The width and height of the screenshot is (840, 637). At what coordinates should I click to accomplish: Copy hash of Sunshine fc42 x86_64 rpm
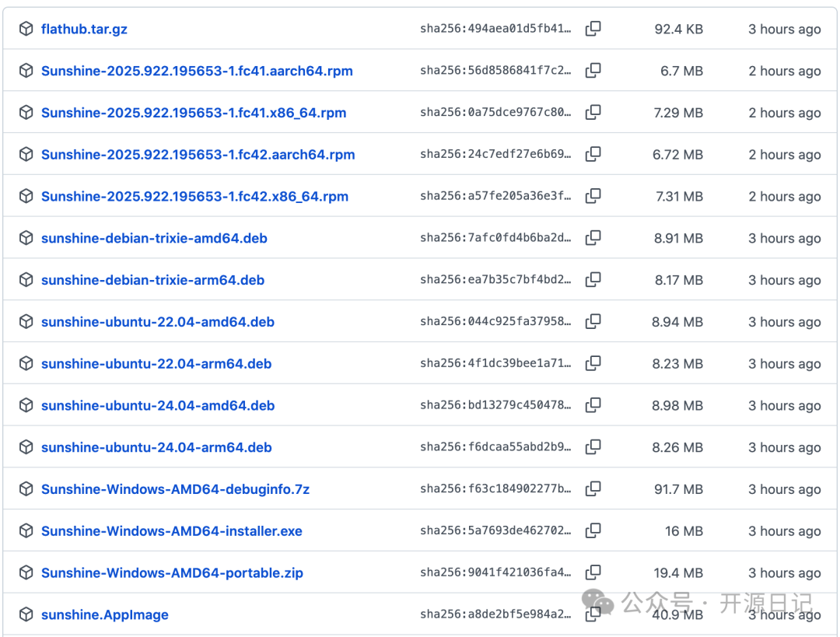[x=593, y=196]
